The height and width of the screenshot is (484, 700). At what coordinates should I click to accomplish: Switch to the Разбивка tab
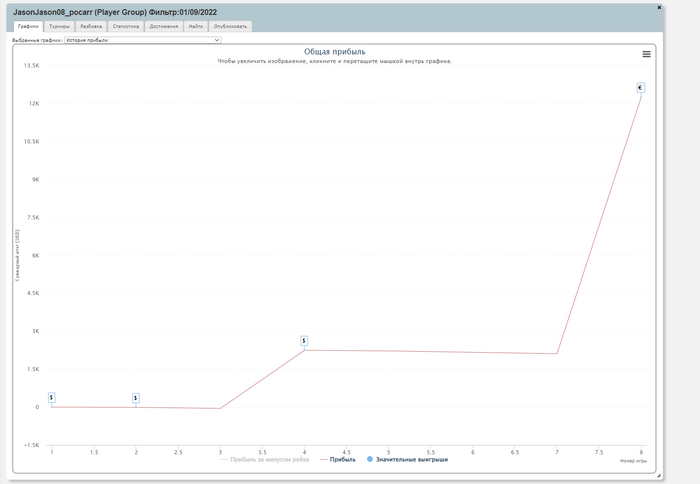click(x=91, y=26)
